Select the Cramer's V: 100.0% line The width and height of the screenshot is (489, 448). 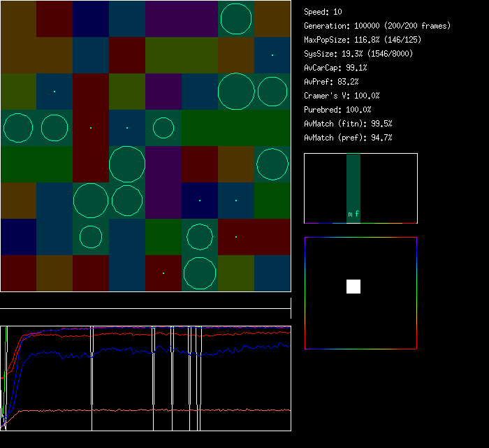(342, 96)
